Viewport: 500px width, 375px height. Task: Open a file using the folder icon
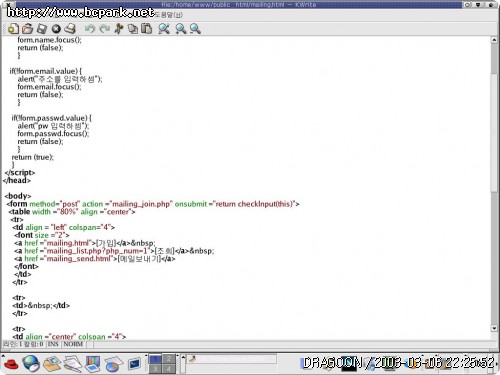pyautogui.click(x=27, y=29)
